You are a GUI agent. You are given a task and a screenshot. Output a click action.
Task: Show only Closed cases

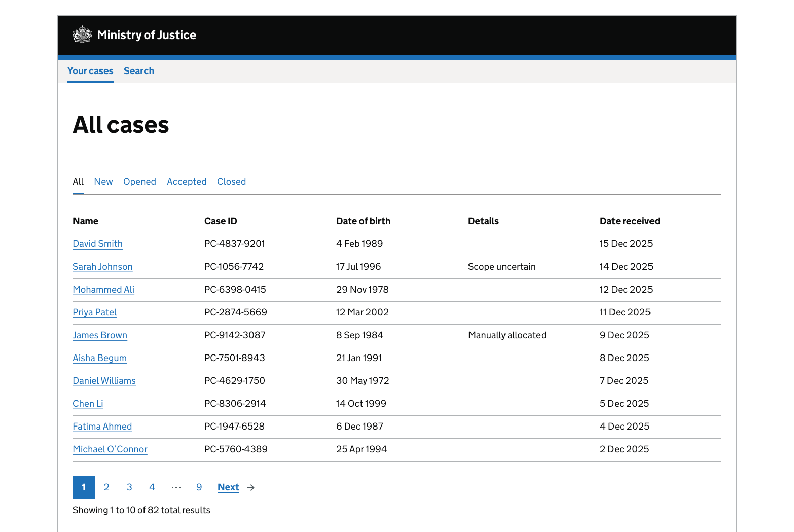click(x=231, y=182)
